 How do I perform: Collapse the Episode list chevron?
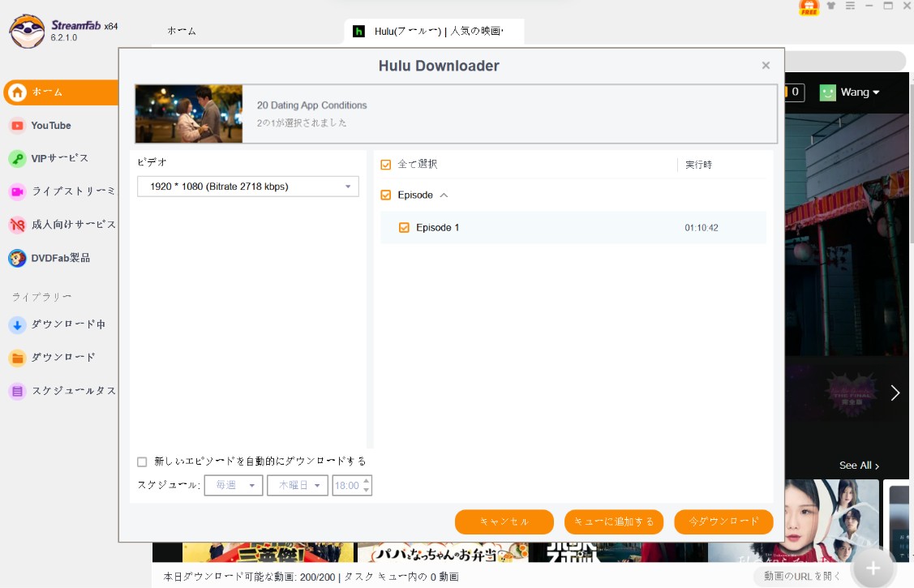pyautogui.click(x=444, y=195)
